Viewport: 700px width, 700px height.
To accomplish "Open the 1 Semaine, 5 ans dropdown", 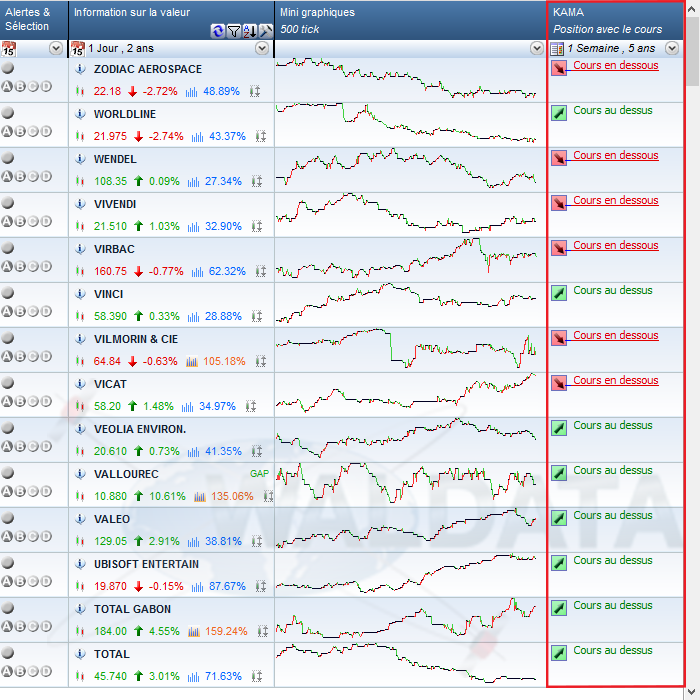I will [672, 48].
